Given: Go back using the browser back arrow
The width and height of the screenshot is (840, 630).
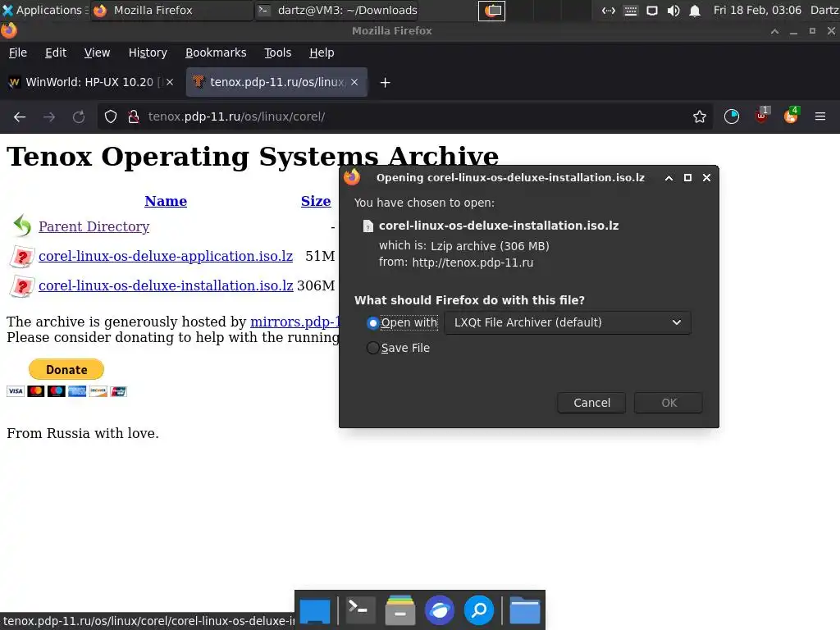Looking at the screenshot, I should (x=20, y=116).
